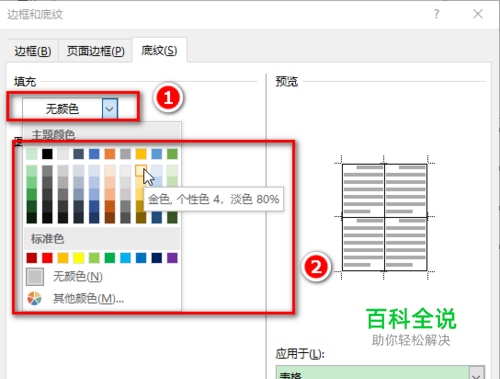Click the 其他颜色 color wheel icon
500x379 pixels.
(x=34, y=298)
